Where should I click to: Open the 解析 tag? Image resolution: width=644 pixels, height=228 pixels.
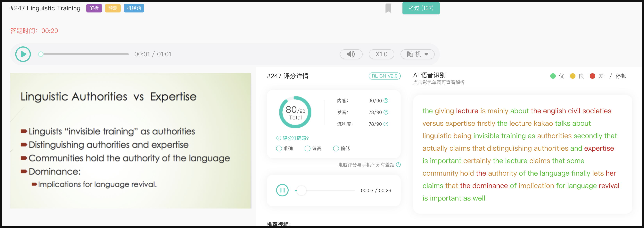[x=94, y=8]
